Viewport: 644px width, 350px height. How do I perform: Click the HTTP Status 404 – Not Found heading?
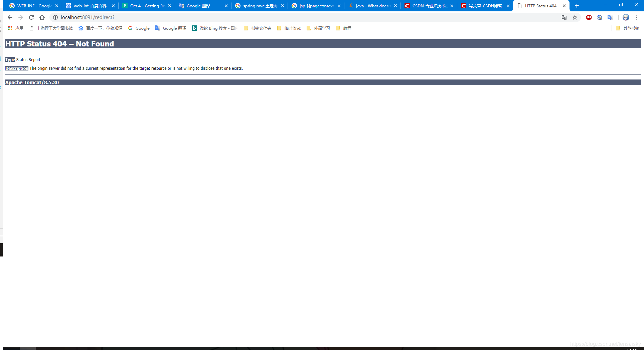[60, 44]
